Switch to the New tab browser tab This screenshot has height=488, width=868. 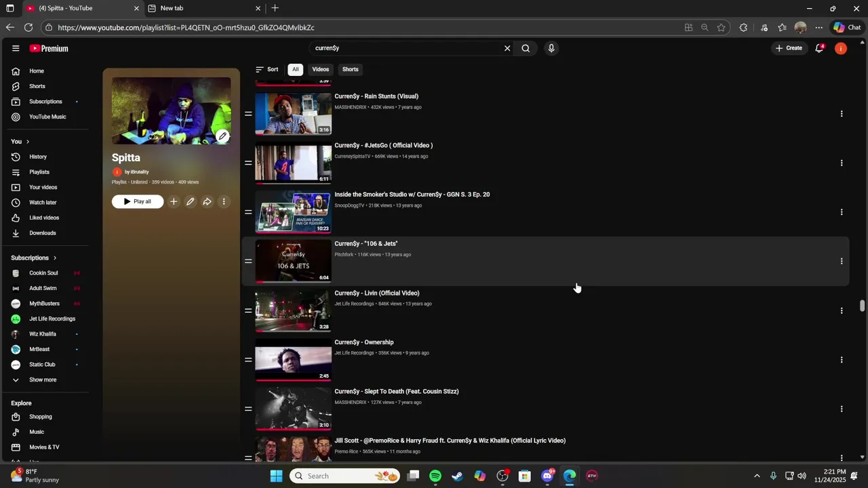tap(203, 8)
